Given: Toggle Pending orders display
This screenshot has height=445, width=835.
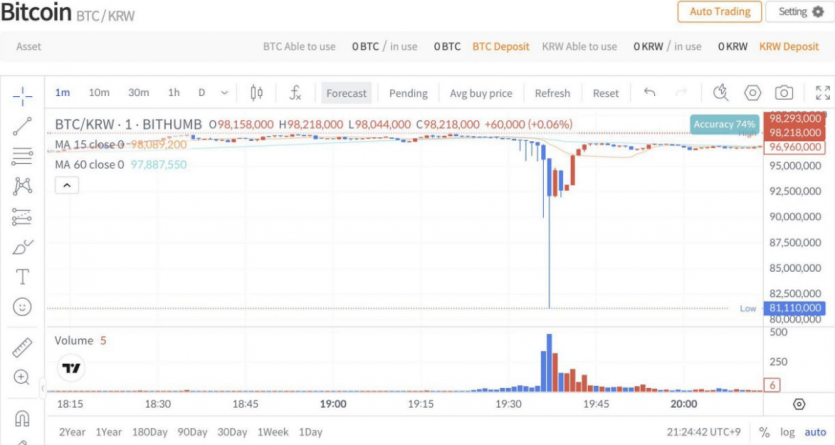Looking at the screenshot, I should click(x=408, y=93).
